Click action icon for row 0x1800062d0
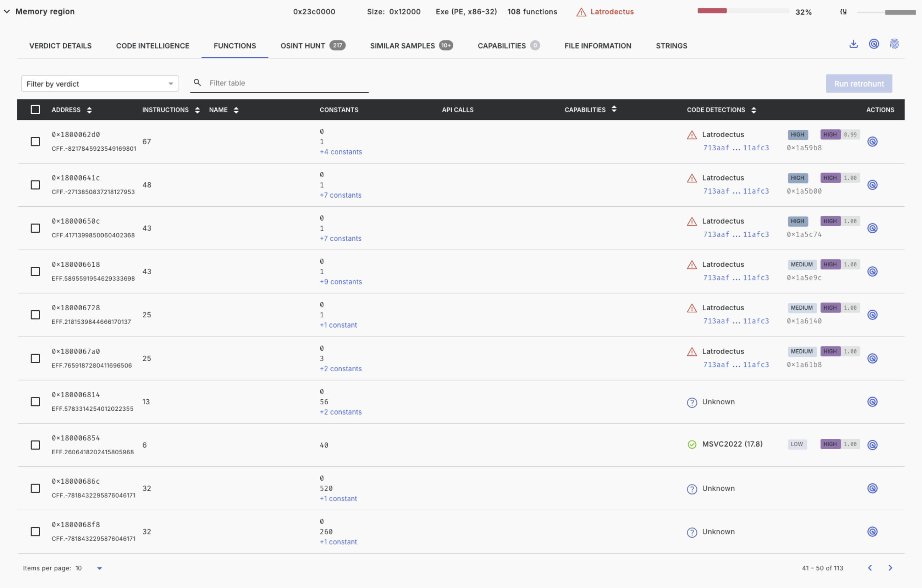 pyautogui.click(x=872, y=142)
